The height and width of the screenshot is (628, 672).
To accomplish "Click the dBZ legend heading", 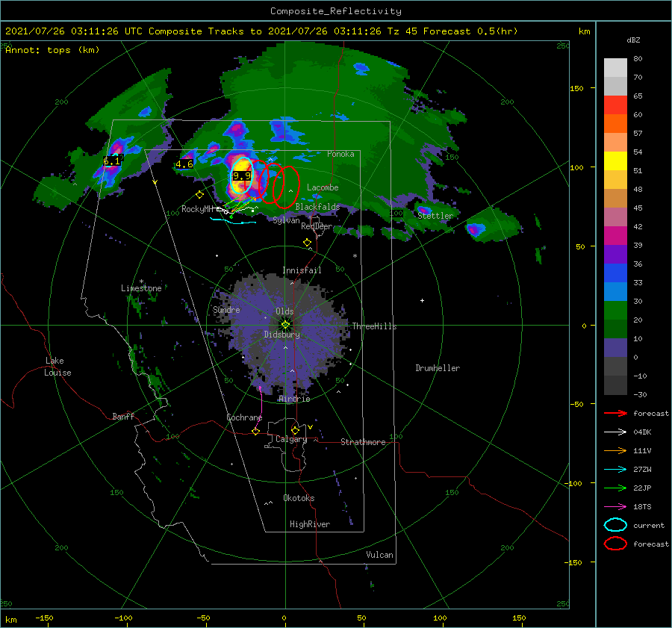I will click(633, 40).
